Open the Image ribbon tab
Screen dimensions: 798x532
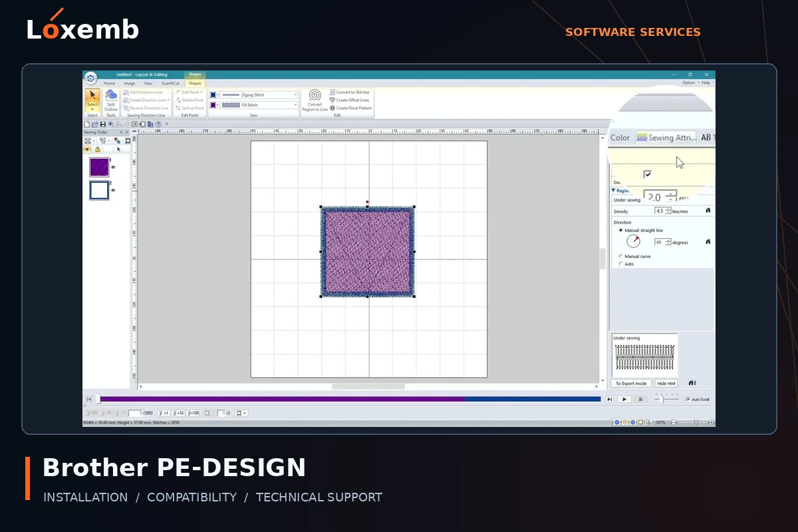(129, 83)
